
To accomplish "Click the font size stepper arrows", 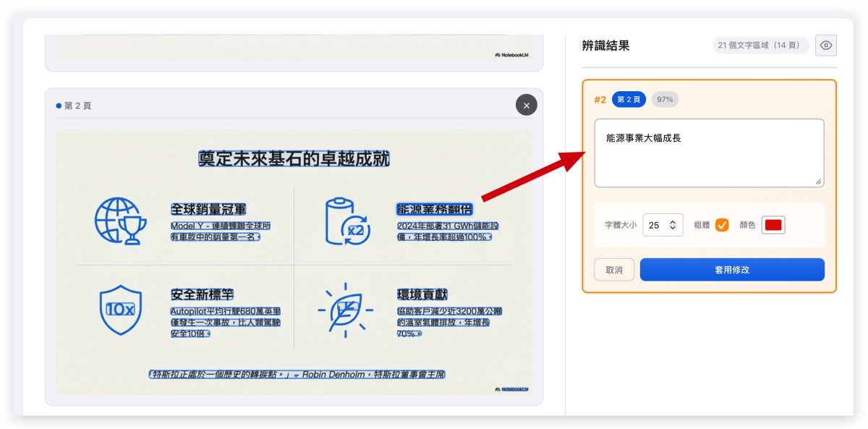I will [x=673, y=225].
